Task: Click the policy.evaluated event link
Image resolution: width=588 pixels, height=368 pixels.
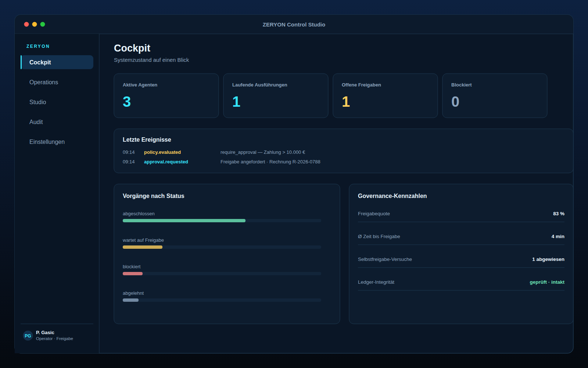Action: tap(162, 152)
